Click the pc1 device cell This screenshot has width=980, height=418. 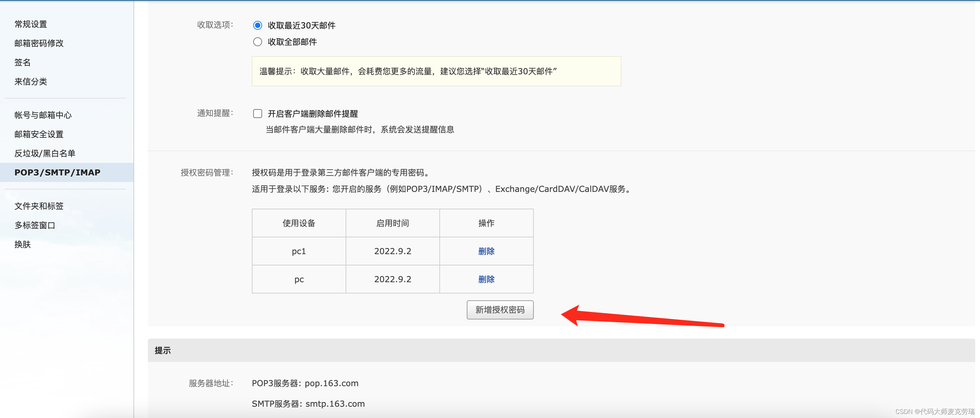pyautogui.click(x=299, y=251)
